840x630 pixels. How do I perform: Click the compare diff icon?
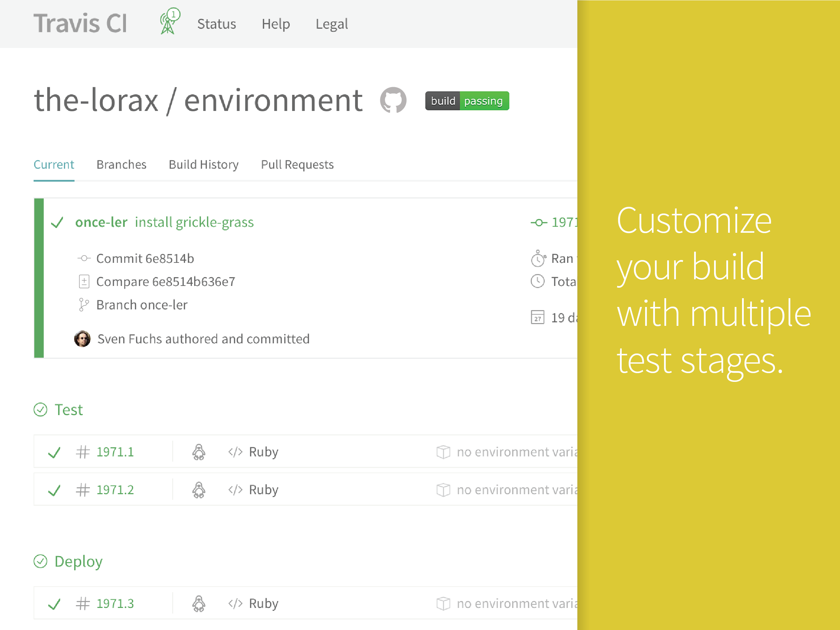(x=84, y=281)
